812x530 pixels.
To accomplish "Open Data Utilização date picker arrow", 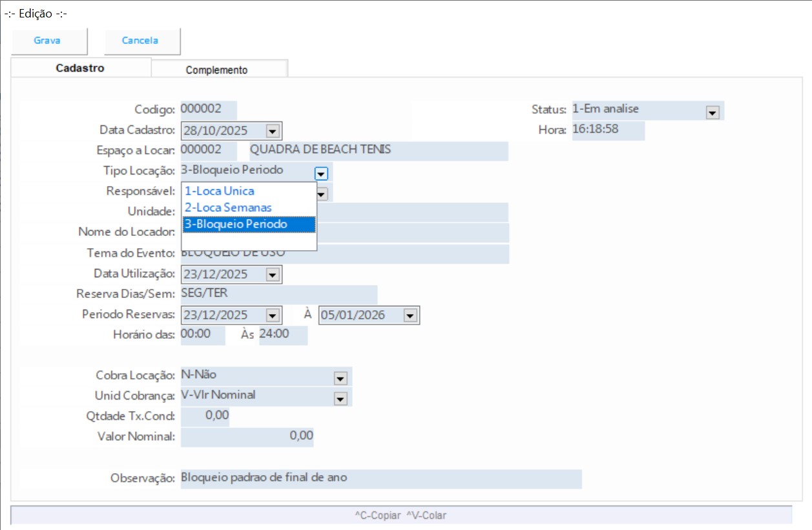I will click(x=273, y=275).
